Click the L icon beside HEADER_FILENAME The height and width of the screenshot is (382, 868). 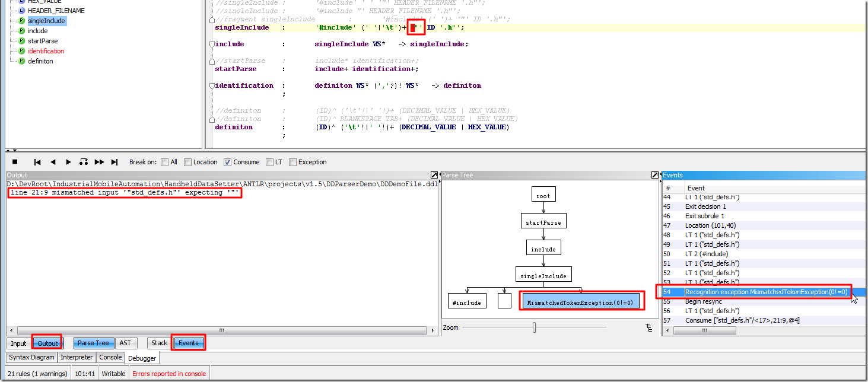click(x=21, y=11)
